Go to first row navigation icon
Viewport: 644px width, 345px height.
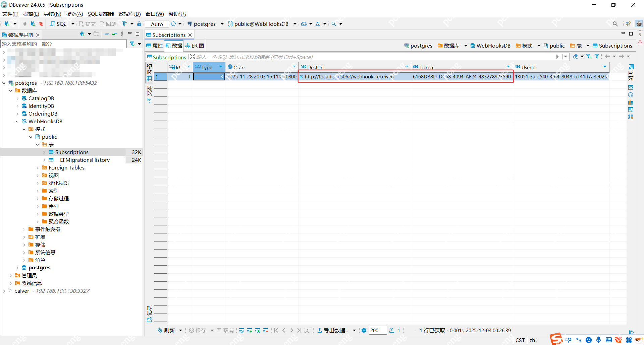pos(276,330)
